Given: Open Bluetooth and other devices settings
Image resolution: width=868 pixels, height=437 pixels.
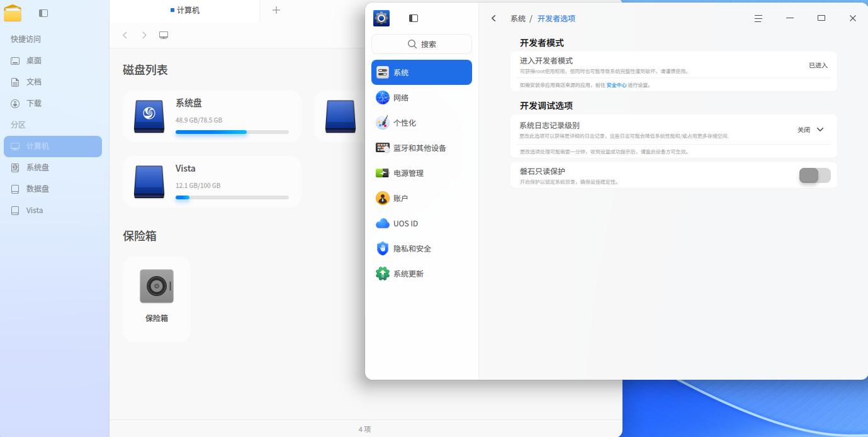Looking at the screenshot, I should pyautogui.click(x=421, y=148).
